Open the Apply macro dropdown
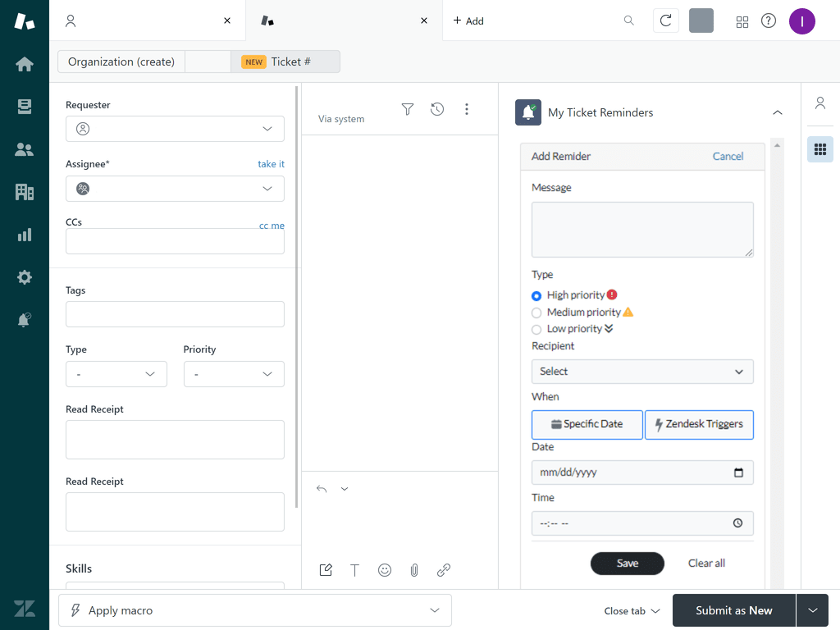 [255, 610]
